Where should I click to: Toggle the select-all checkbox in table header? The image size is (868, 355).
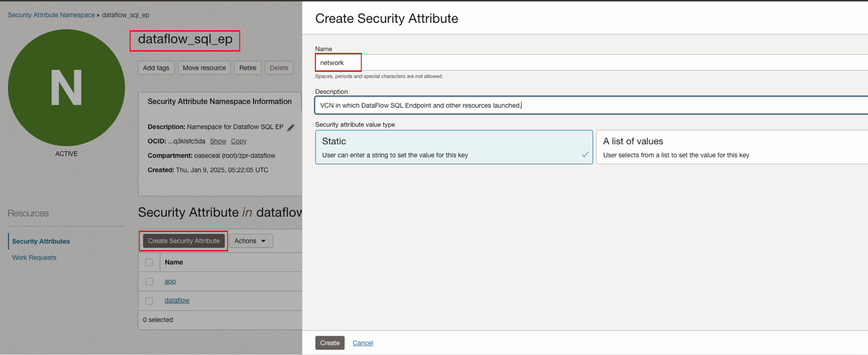pyautogui.click(x=149, y=262)
